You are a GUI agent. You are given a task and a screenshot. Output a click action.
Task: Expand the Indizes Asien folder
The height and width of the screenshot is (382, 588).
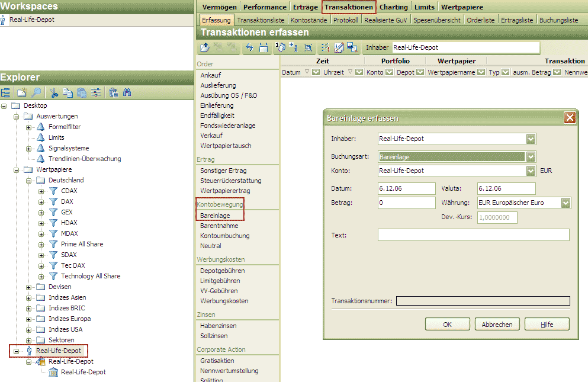29,297
